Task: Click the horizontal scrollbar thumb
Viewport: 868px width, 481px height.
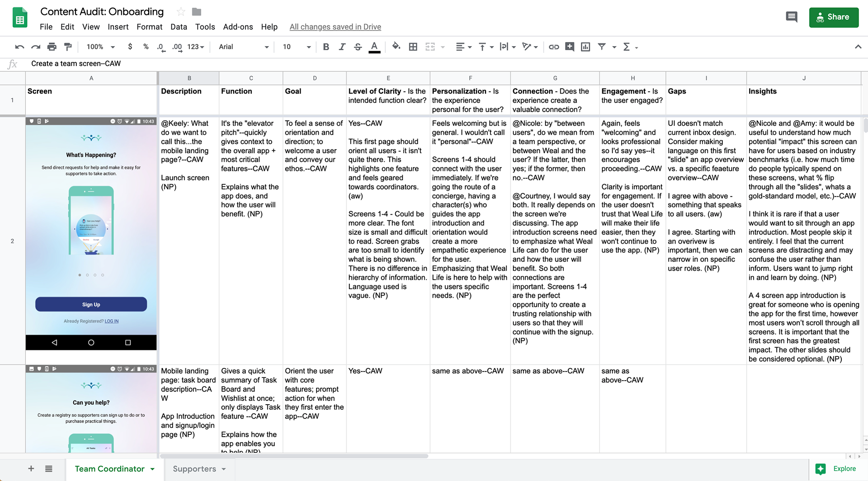Action: tap(294, 456)
